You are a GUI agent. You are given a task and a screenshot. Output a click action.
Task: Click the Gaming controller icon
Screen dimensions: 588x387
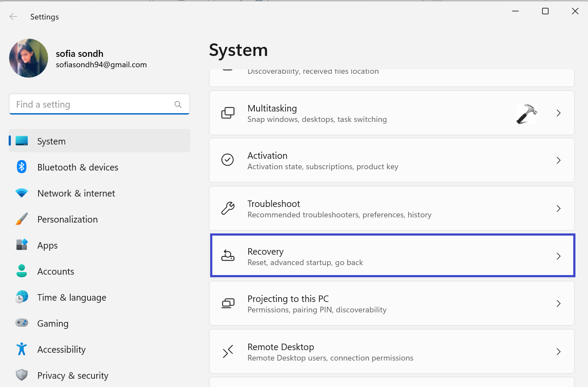22,323
